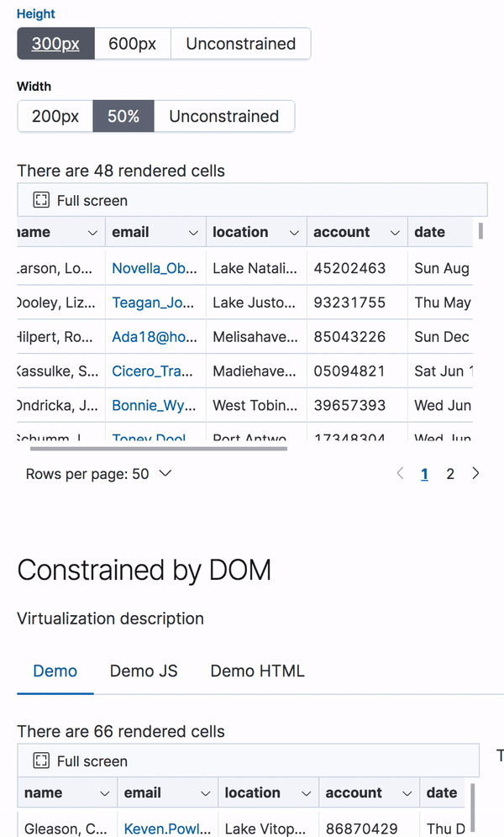Go to next page with the right chevron
This screenshot has height=837, width=504.
tap(475, 473)
